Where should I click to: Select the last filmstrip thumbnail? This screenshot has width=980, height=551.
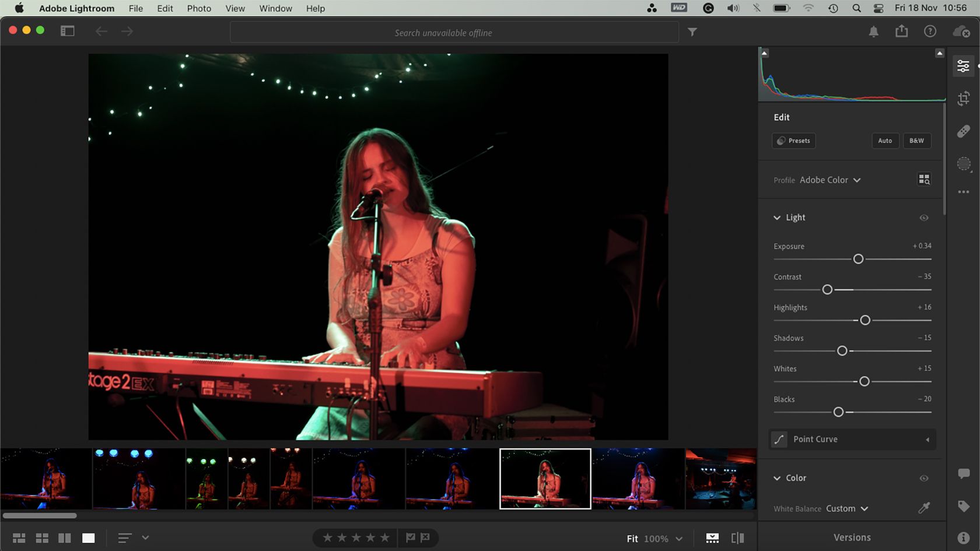point(720,479)
